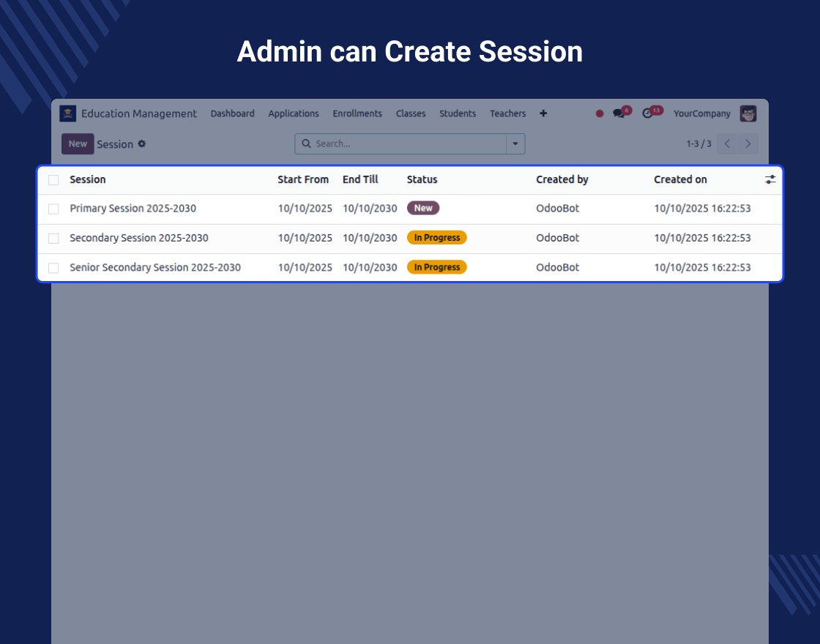Viewport: 820px width, 644px height.
Task: Click Senior Secondary Session's start date
Action: click(x=305, y=267)
